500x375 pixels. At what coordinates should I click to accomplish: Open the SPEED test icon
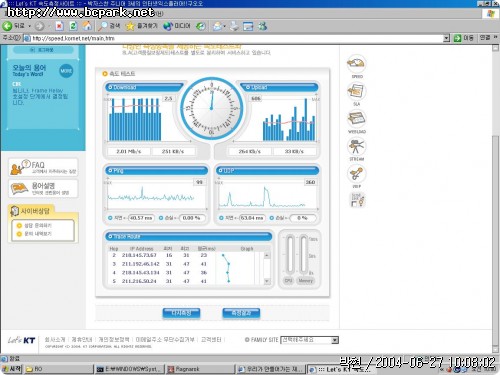pos(357,64)
